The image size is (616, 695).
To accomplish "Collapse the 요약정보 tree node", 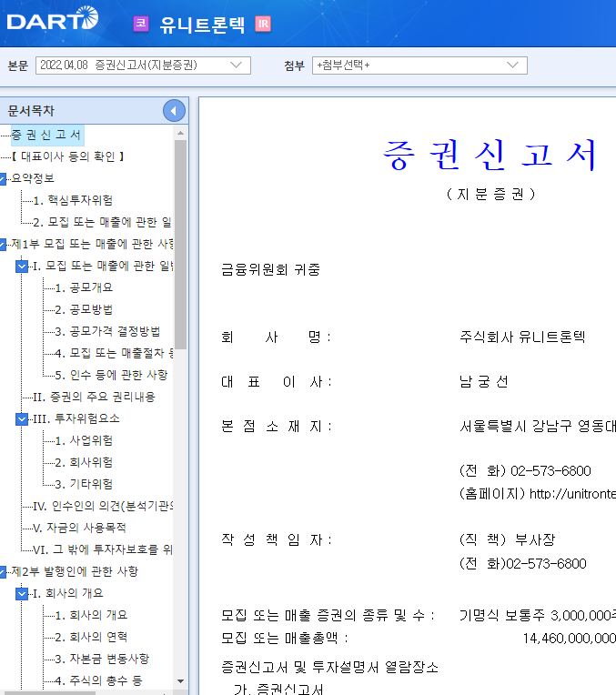I will click(x=2, y=178).
